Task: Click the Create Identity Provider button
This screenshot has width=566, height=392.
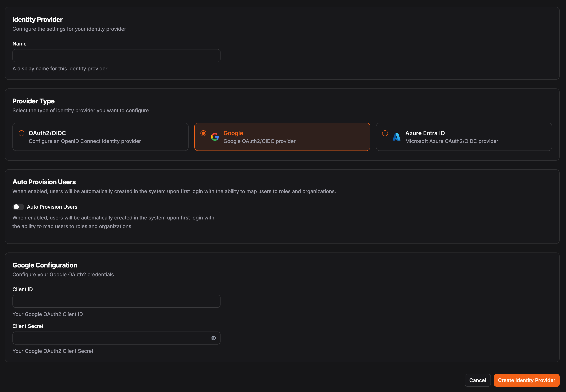Action: tap(526, 380)
